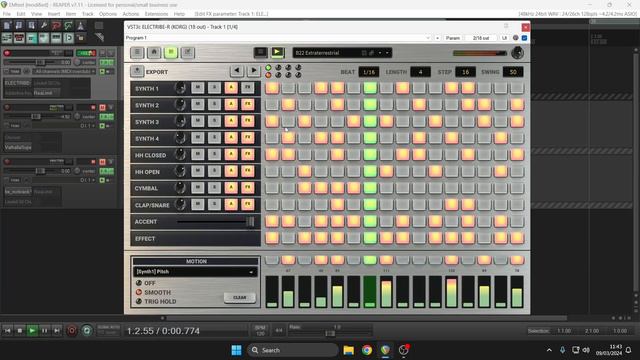Open the Insert menu
Screen dimensions: 640x360
[54, 14]
